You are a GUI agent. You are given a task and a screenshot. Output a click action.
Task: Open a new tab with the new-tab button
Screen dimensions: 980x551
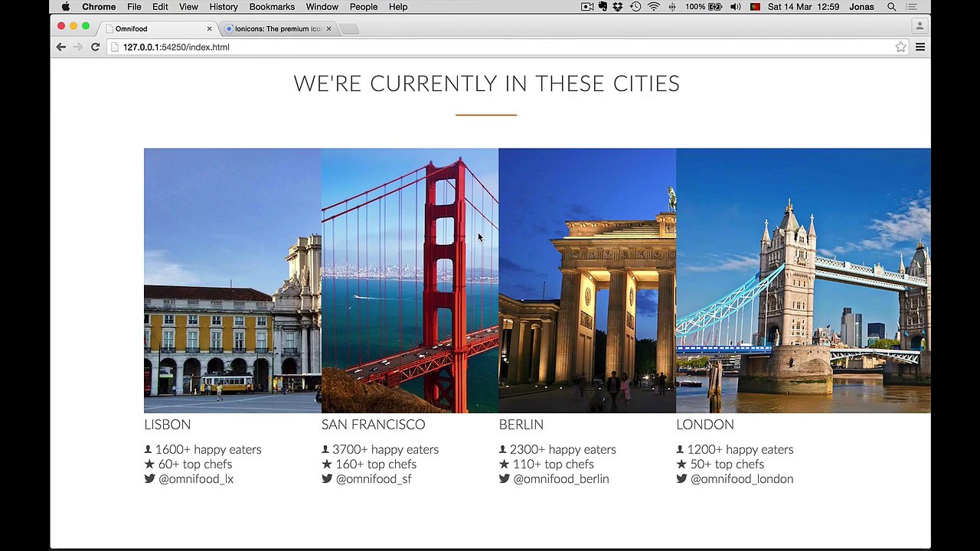click(348, 29)
